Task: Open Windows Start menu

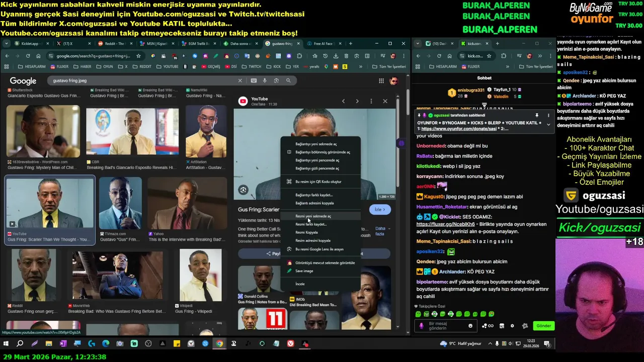Action: (6, 344)
